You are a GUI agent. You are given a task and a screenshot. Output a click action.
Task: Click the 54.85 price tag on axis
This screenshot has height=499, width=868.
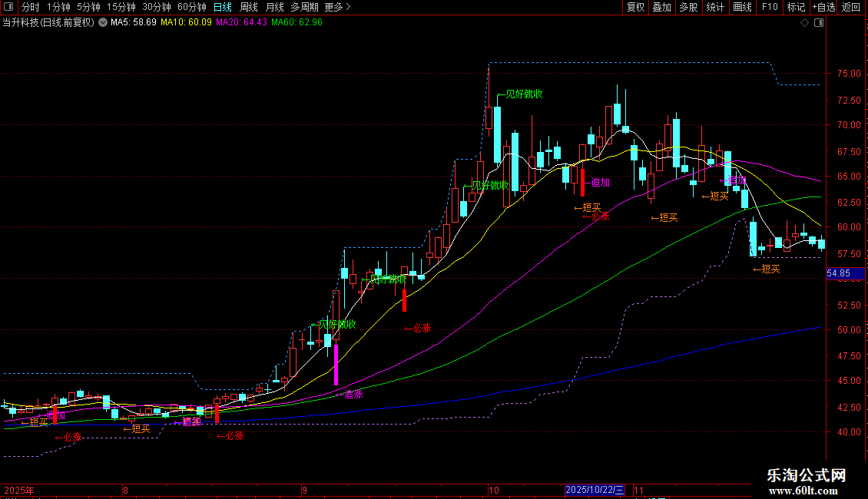[845, 273]
